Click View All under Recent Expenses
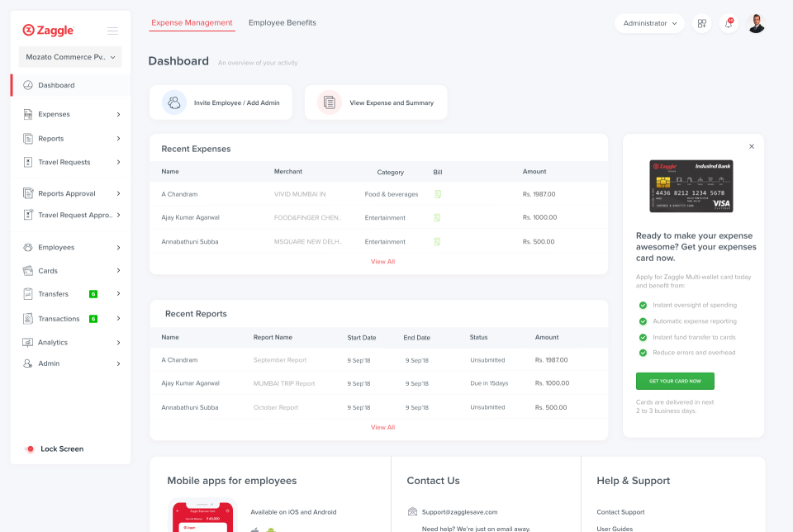The width and height of the screenshot is (793, 532). coord(382,261)
